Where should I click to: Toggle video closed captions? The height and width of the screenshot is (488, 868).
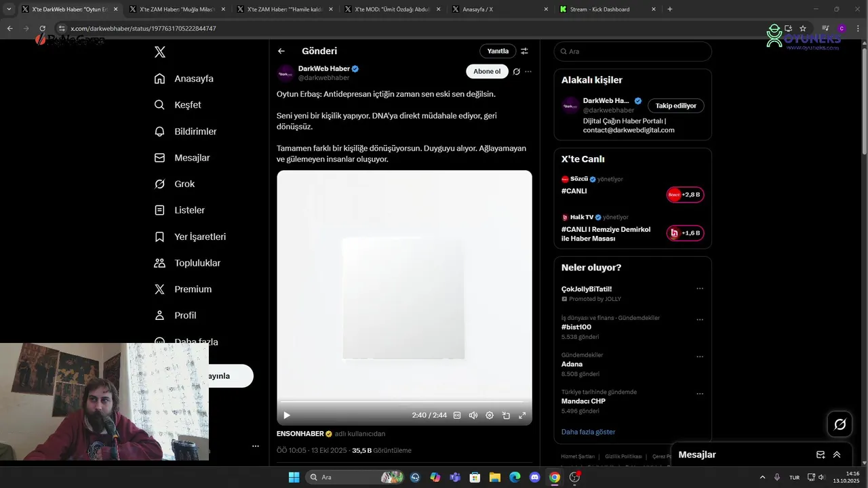click(457, 415)
